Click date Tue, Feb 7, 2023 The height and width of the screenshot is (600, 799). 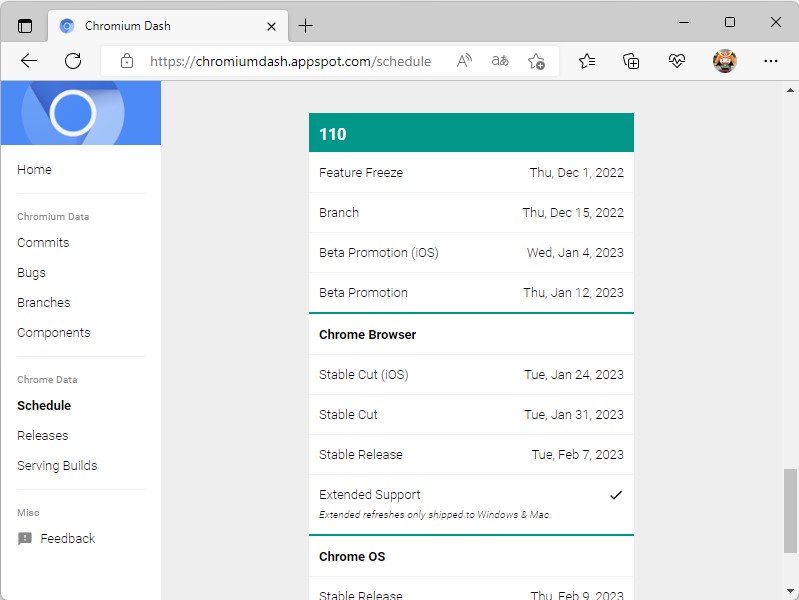click(577, 454)
